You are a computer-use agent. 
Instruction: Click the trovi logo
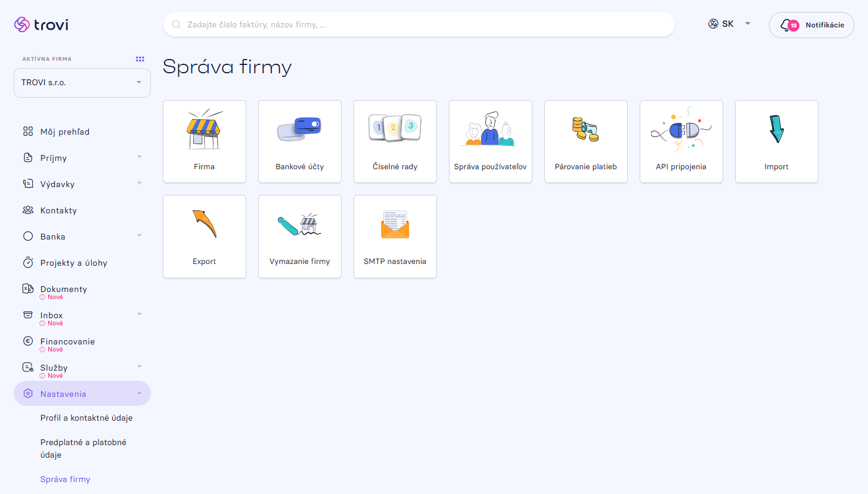tap(41, 24)
